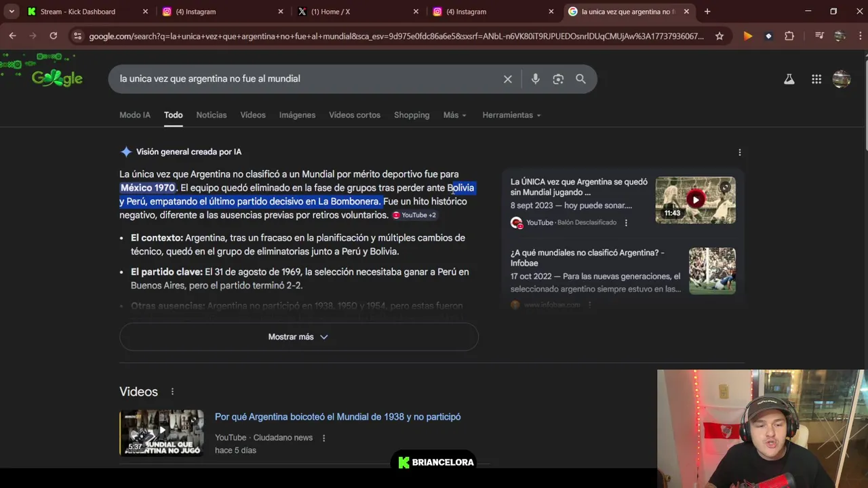Expand the Herramientas dropdown
This screenshot has width=868, height=488.
pos(511,115)
